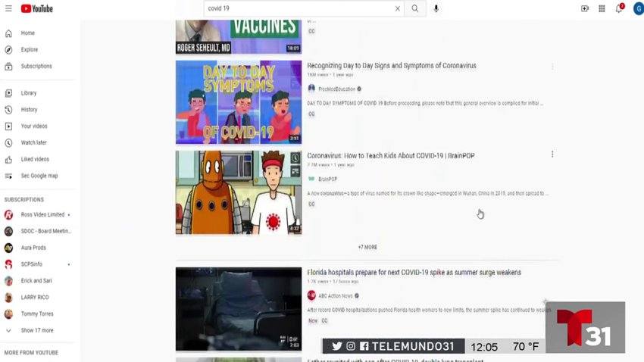
Task: Clear the search box text
Action: [x=397, y=8]
